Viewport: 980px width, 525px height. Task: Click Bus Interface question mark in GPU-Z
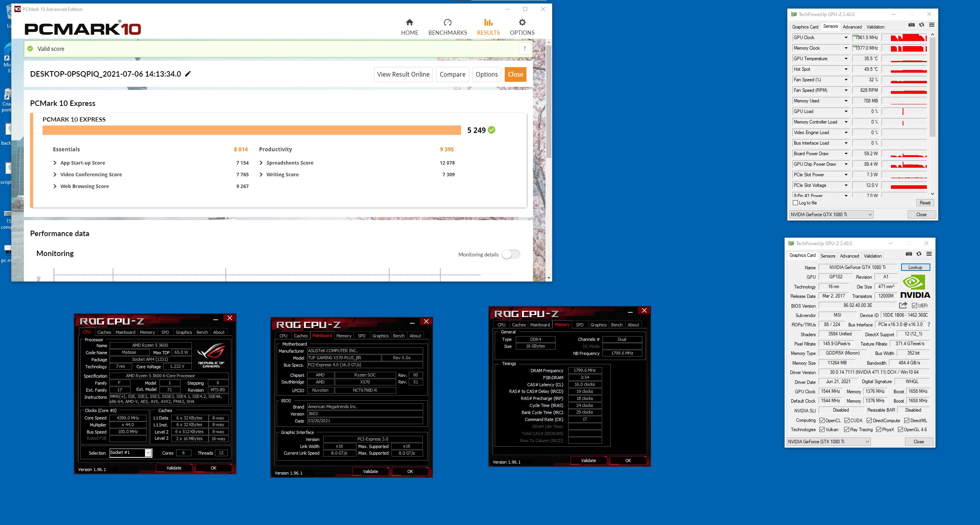pyautogui.click(x=929, y=324)
